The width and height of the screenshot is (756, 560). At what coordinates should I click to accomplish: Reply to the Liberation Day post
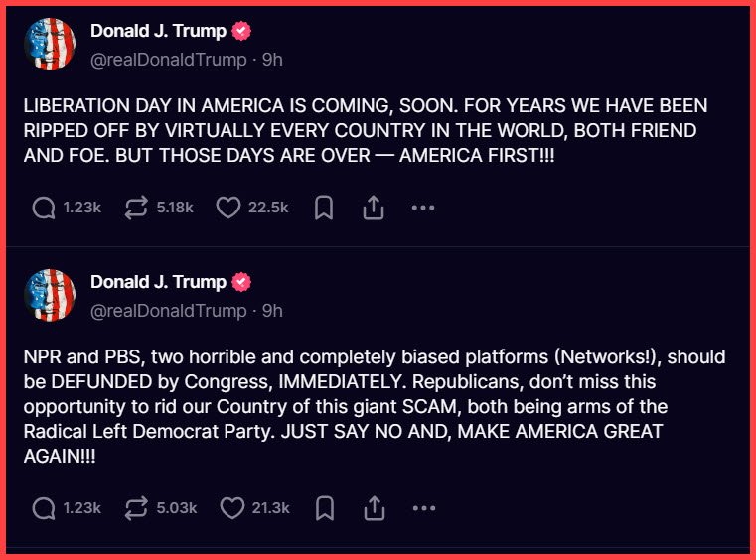coord(44,208)
